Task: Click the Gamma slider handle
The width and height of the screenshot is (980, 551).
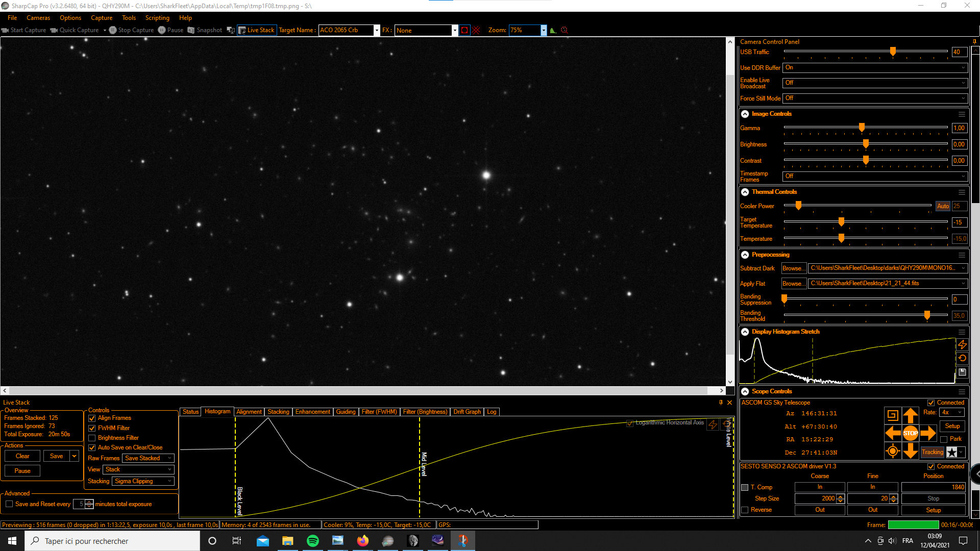Action: [862, 128]
